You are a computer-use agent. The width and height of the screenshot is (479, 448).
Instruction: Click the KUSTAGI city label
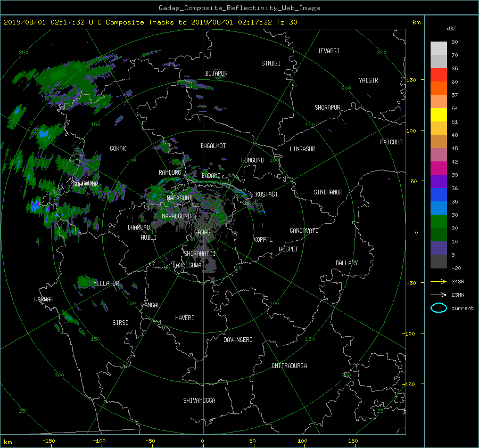coord(267,194)
